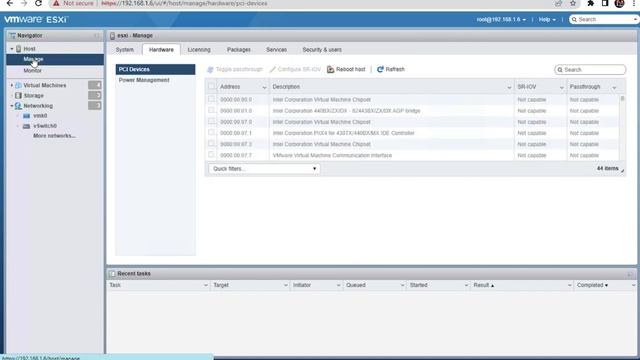The width and height of the screenshot is (640, 360).
Task: Collapse the Host tree node arrow
Action: 12,49
